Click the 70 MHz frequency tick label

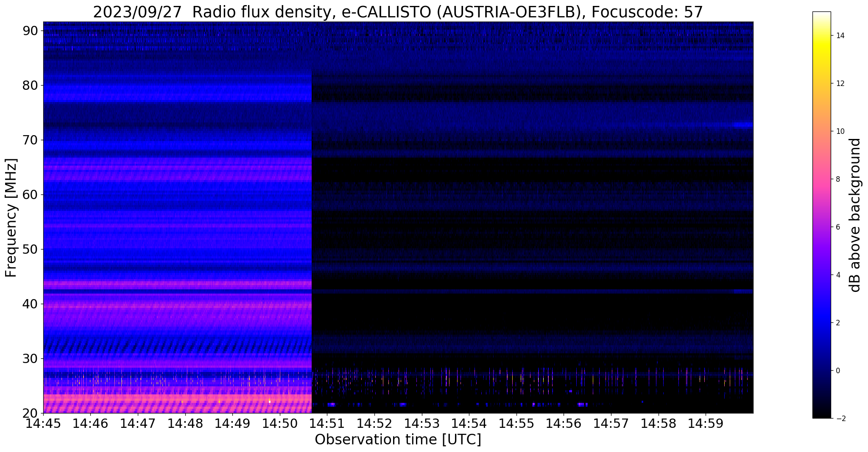(30, 140)
